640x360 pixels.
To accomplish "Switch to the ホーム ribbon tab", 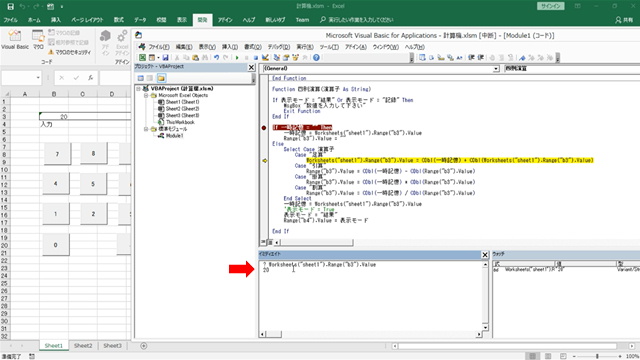I will 34,20.
